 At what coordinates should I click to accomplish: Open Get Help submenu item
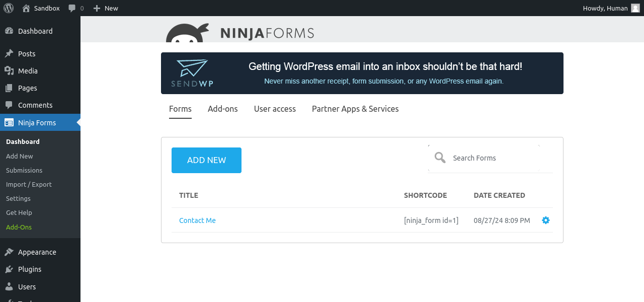pyautogui.click(x=19, y=212)
